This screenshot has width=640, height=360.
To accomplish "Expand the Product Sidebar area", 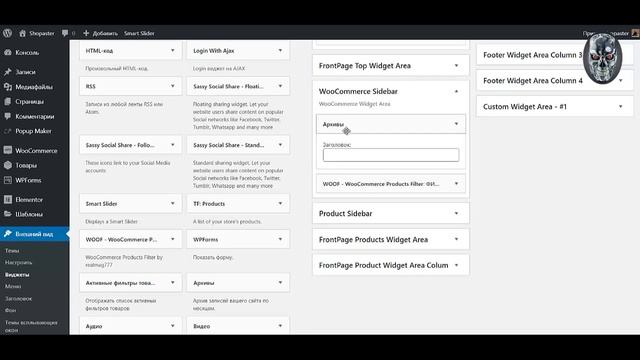I will pos(456,213).
